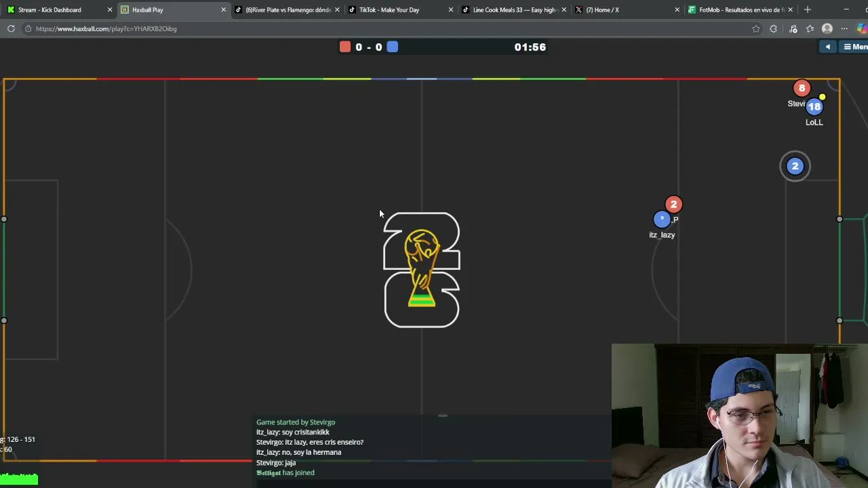Click the World Cup 26 trophy logo
The width and height of the screenshot is (868, 488).
(x=422, y=270)
